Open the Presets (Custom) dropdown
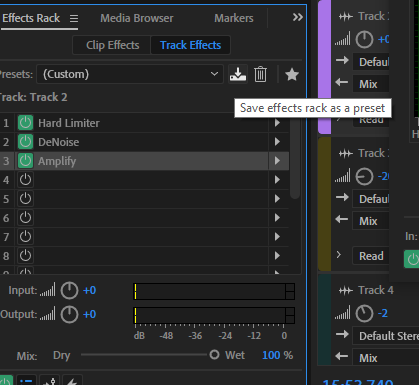The image size is (419, 385). (130, 74)
